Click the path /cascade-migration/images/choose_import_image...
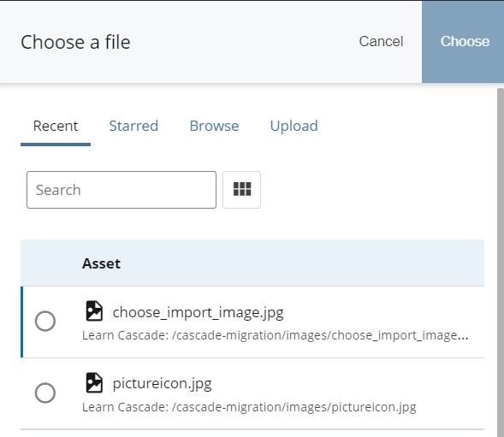 coord(320,335)
